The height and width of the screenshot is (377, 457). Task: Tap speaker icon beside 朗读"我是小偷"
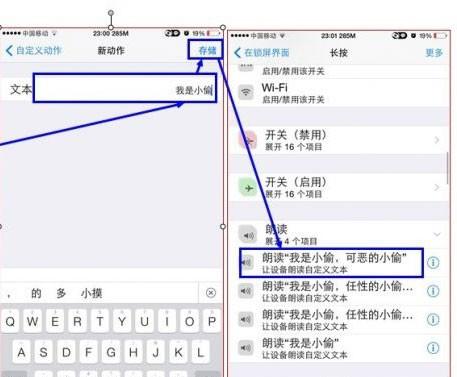(246, 348)
